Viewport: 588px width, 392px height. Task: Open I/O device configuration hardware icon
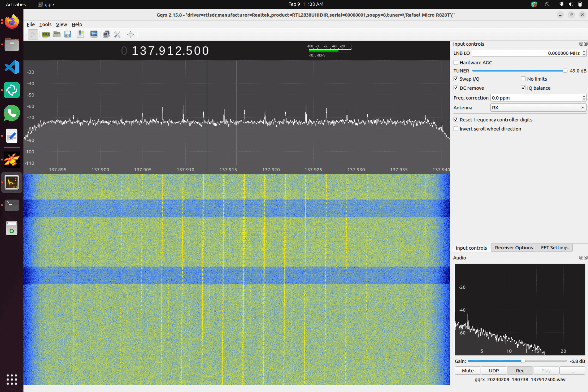46,34
